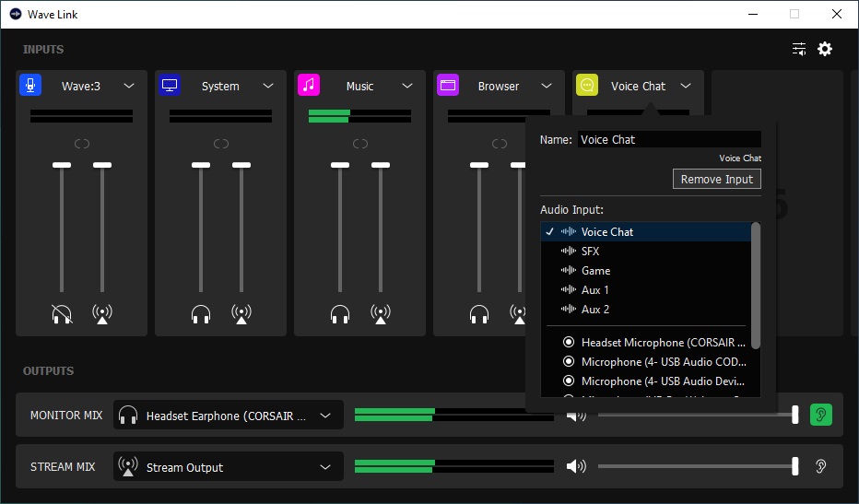Click the Wave:3 stream volume fader handle
Image resolution: width=859 pixels, height=504 pixels.
[102, 165]
